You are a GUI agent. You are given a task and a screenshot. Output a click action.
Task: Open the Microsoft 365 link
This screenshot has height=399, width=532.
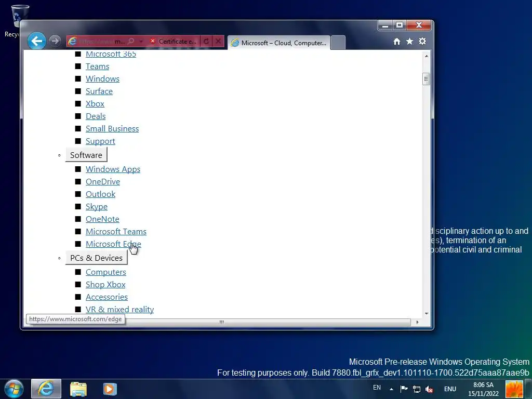click(x=111, y=54)
